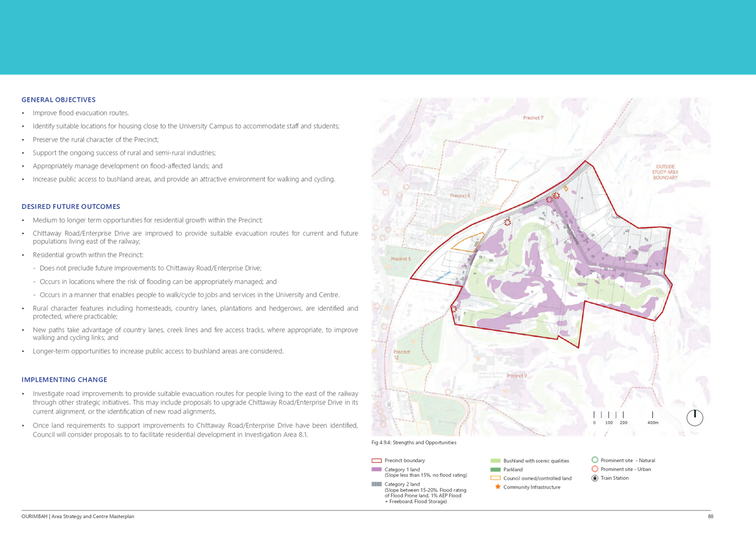This screenshot has height=535, width=756.
Task: Click the Precinct 7 label on the map
Action: coord(533,118)
